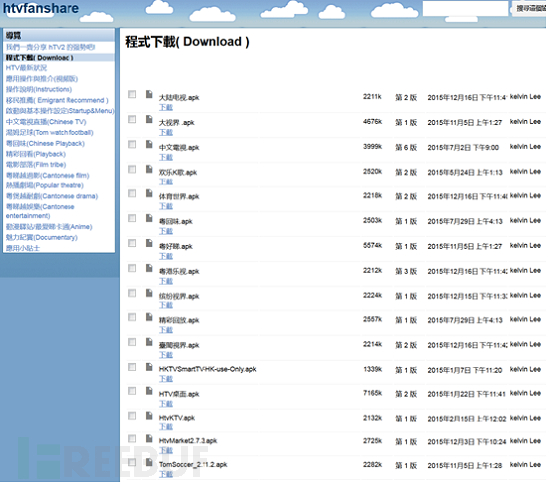Click file icon beside TomSoccer_2.1.2.apk
Viewport: 550px width, 486px height.
coord(149,463)
